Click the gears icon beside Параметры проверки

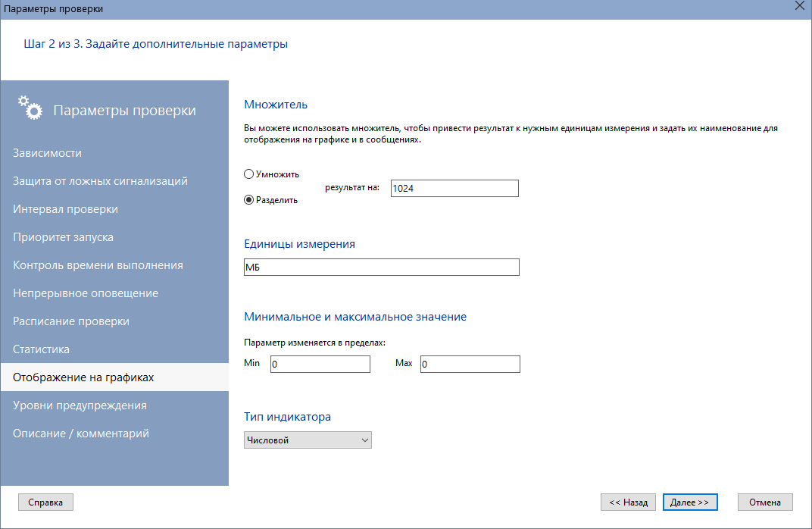[30, 108]
